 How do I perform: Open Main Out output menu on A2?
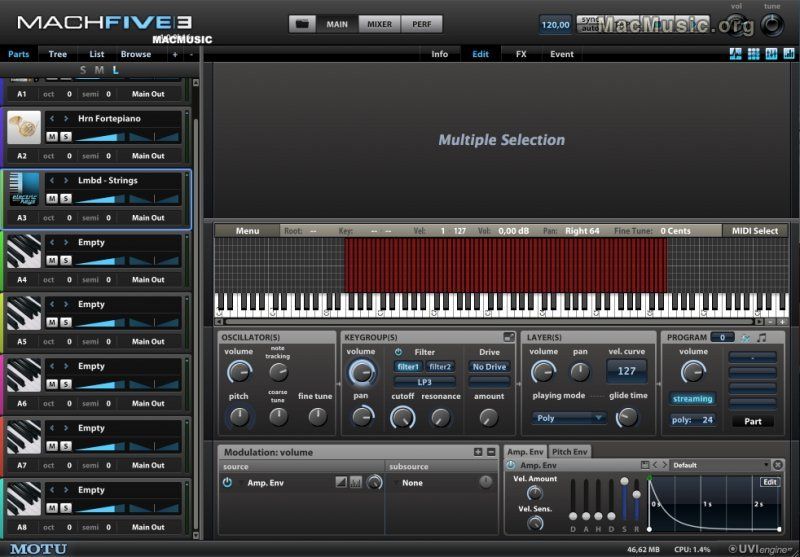point(148,156)
